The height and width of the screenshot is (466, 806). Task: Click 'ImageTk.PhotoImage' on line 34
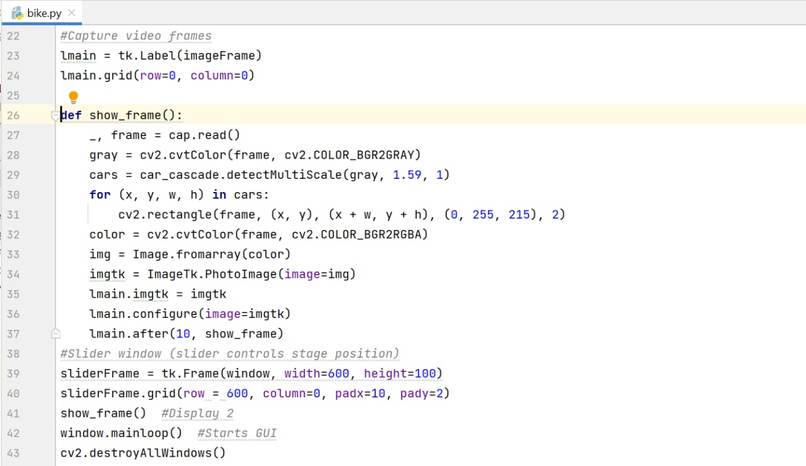point(212,274)
